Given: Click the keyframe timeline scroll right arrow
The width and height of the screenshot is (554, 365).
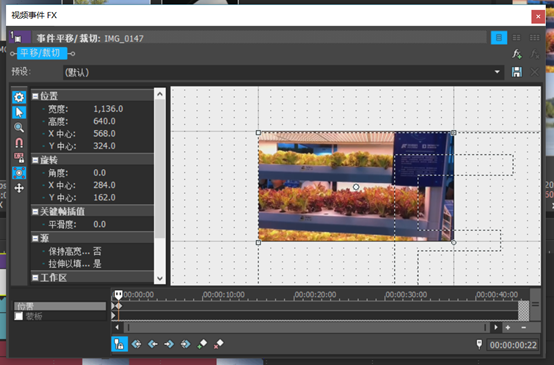Looking at the screenshot, I should pos(496,328).
